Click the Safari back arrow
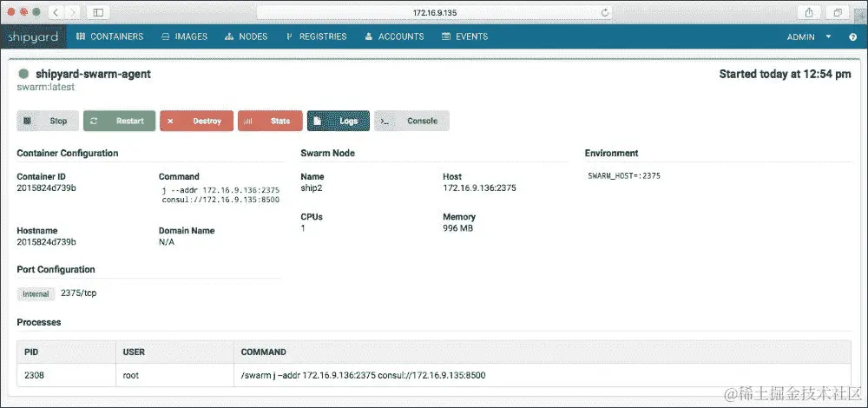 [56, 11]
